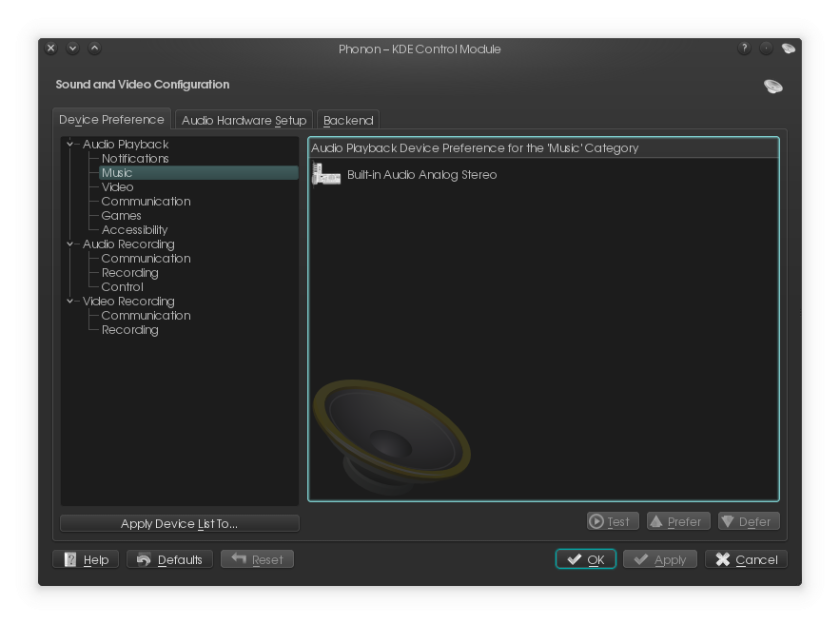Image resolution: width=840 pixels, height=624 pixels.
Task: Open the Backend tab
Action: tap(348, 120)
